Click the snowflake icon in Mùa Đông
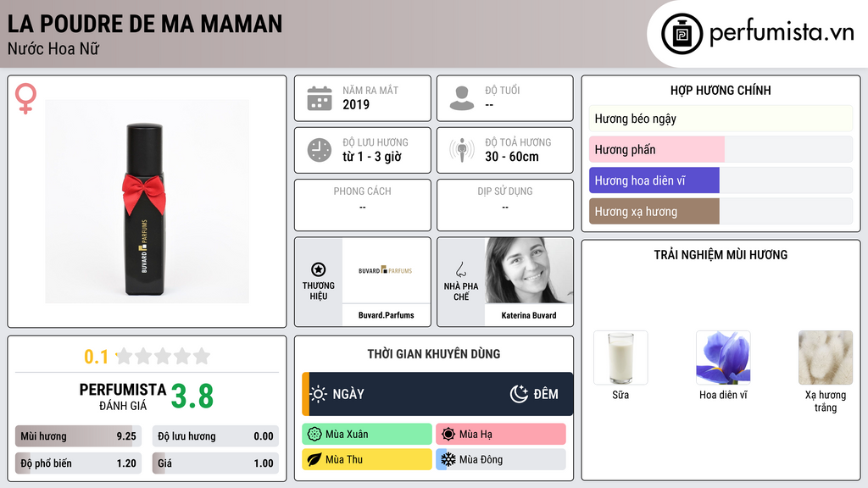 tap(448, 459)
